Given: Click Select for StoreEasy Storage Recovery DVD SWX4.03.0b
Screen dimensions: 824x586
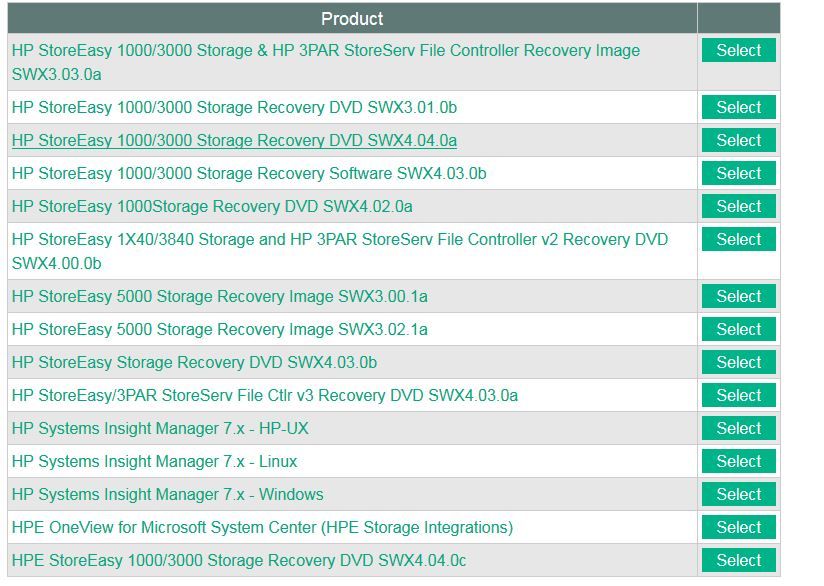Looking at the screenshot, I should (738, 363).
